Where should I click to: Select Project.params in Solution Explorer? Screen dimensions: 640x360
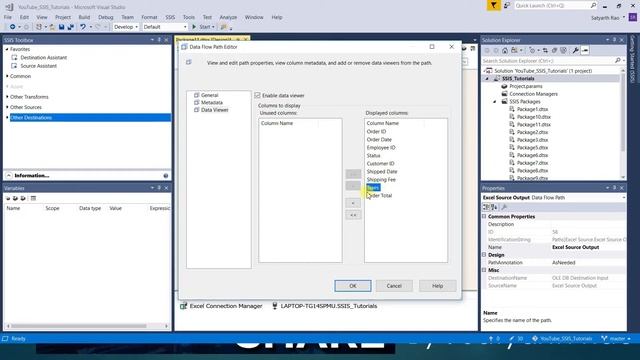tap(526, 86)
